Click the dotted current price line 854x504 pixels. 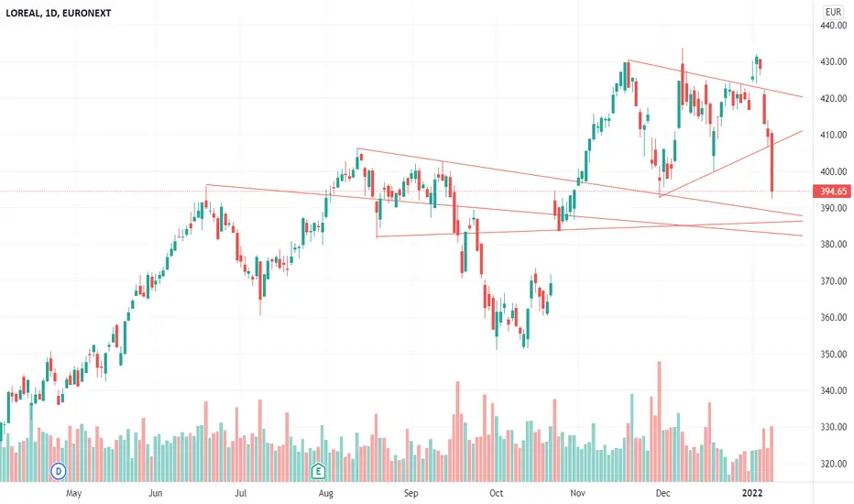tap(406, 192)
